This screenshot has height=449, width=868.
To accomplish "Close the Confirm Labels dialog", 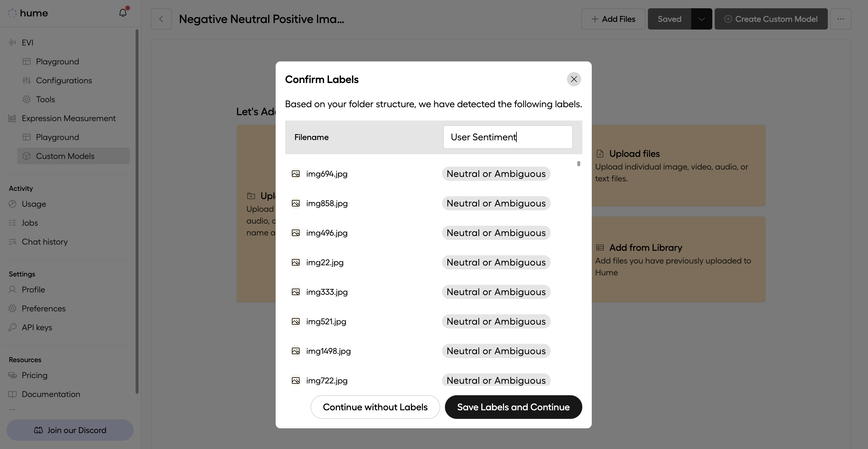I will (574, 79).
